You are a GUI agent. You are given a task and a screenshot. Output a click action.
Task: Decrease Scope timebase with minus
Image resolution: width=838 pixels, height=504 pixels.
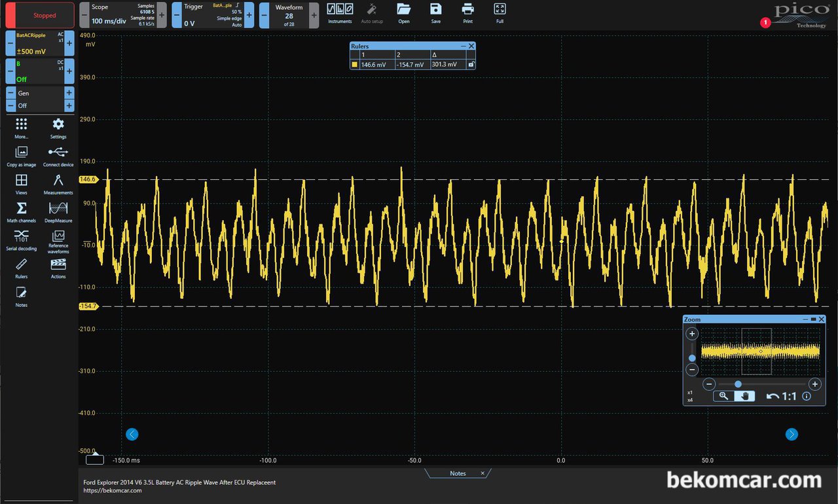pyautogui.click(x=84, y=15)
